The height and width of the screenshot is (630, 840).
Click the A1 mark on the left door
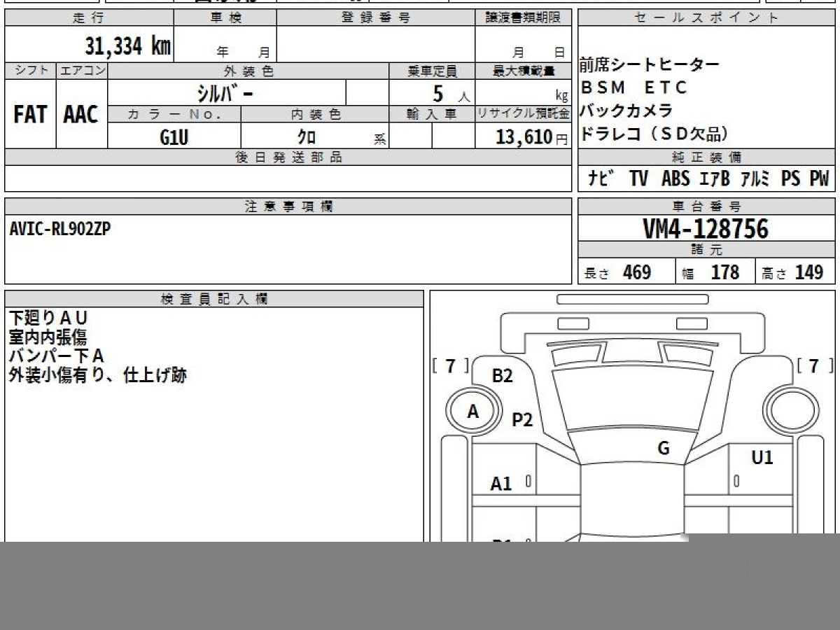[501, 483]
